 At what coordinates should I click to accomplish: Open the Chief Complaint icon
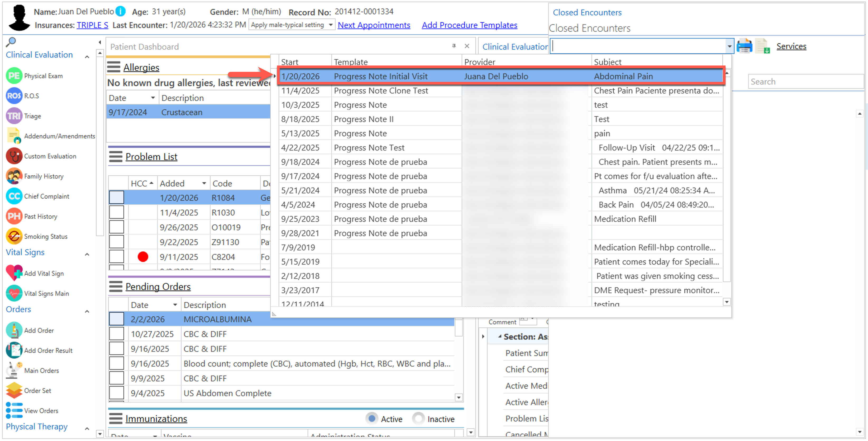(14, 196)
